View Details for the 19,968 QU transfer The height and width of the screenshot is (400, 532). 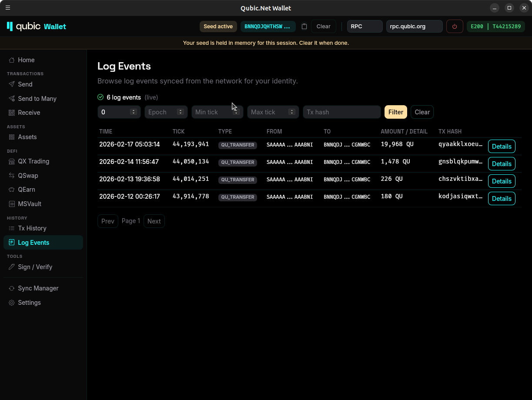[x=501, y=147]
